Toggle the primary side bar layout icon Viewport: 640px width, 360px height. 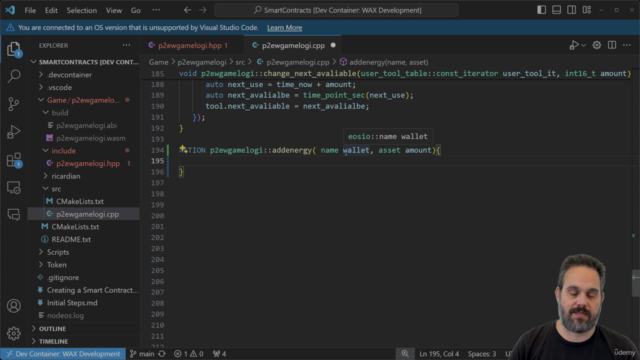tap(541, 10)
